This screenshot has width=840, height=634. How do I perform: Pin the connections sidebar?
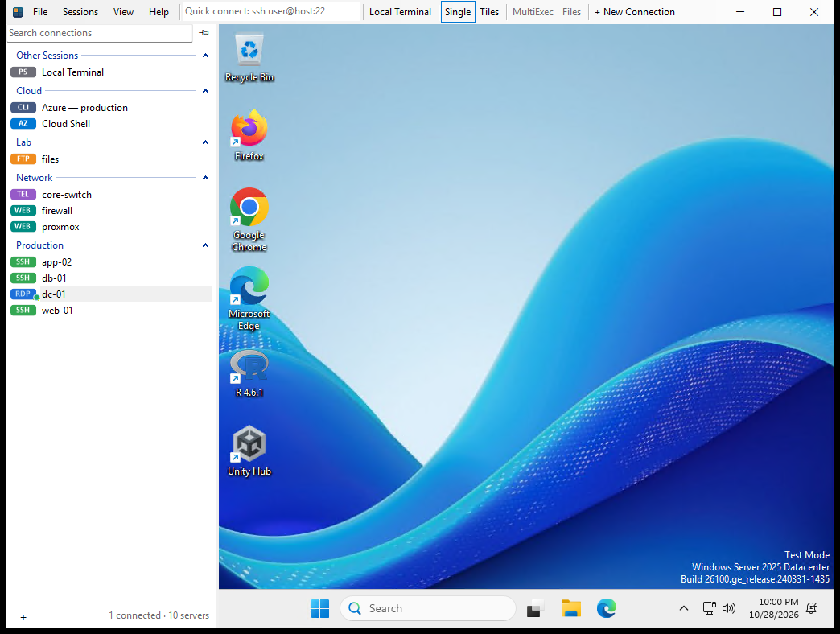tap(204, 33)
